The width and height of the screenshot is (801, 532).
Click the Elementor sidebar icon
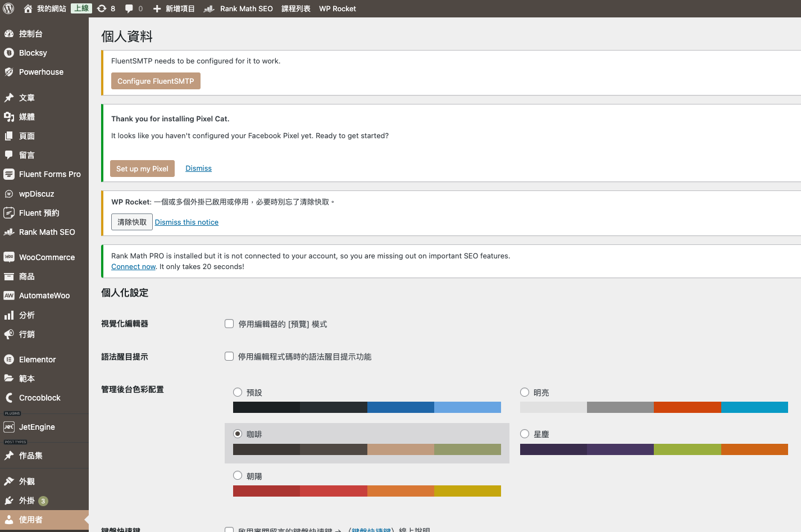click(x=9, y=360)
